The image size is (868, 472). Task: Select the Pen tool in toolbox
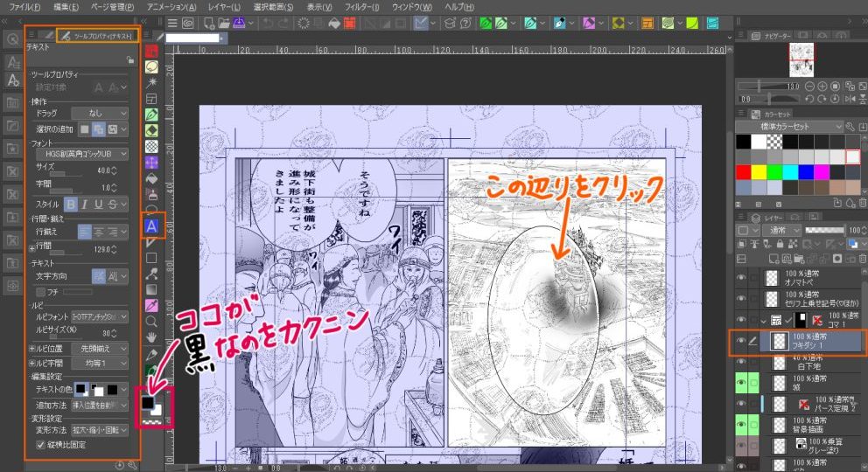[x=151, y=115]
